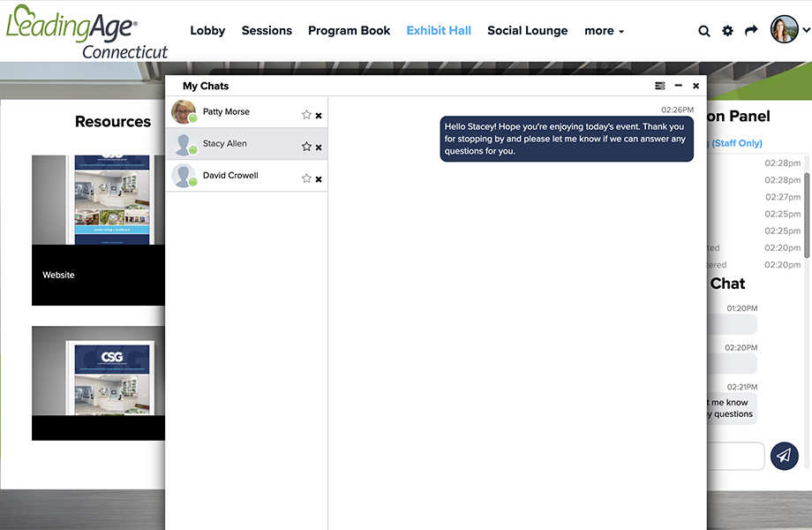Close Stacy Allen chat entry
812x530 pixels.
pos(319,148)
